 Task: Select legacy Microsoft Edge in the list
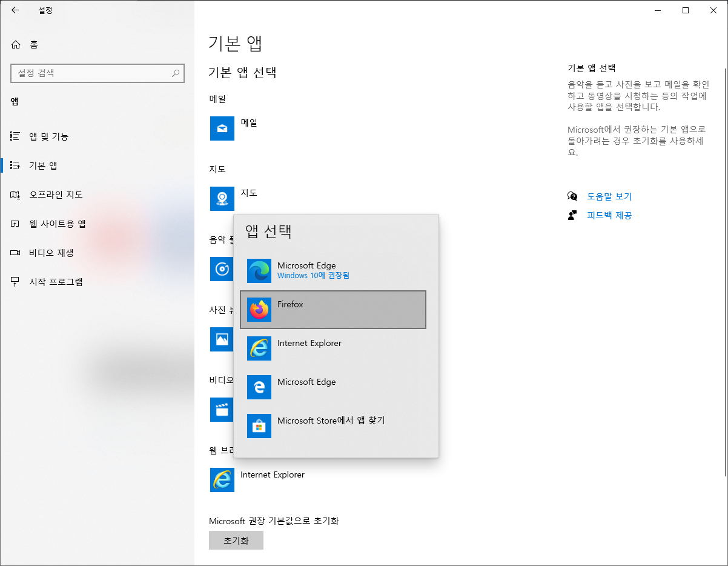pyautogui.click(x=333, y=387)
